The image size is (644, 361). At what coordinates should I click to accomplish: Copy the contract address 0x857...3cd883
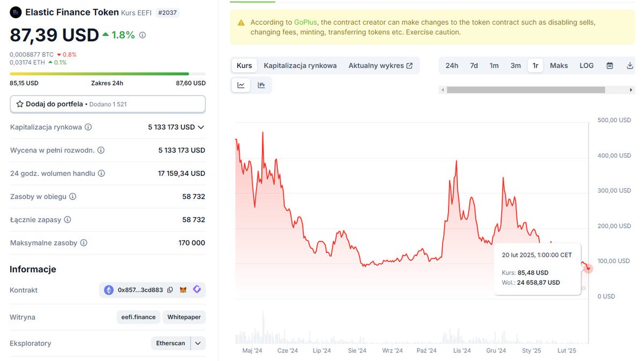click(x=170, y=290)
